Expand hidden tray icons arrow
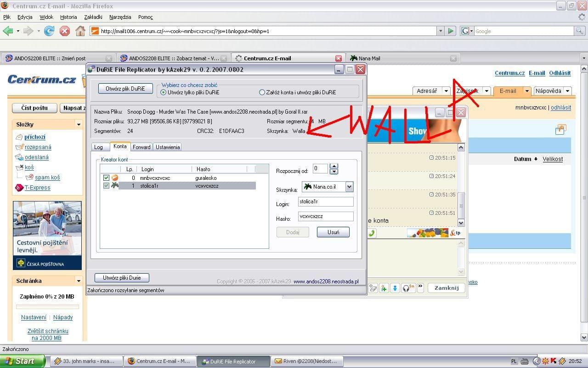588x368 pixels. (536, 361)
